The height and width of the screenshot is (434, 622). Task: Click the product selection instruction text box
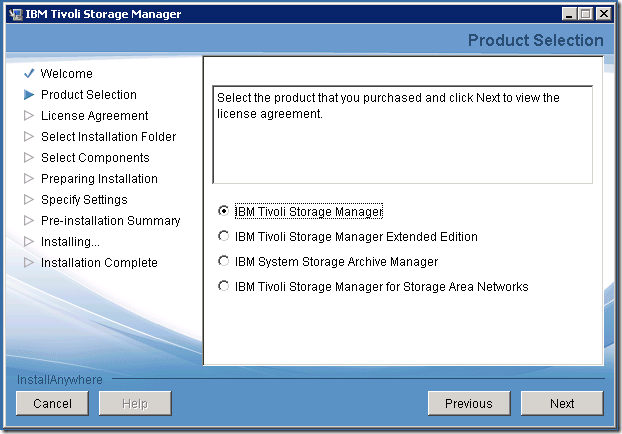tap(402, 134)
